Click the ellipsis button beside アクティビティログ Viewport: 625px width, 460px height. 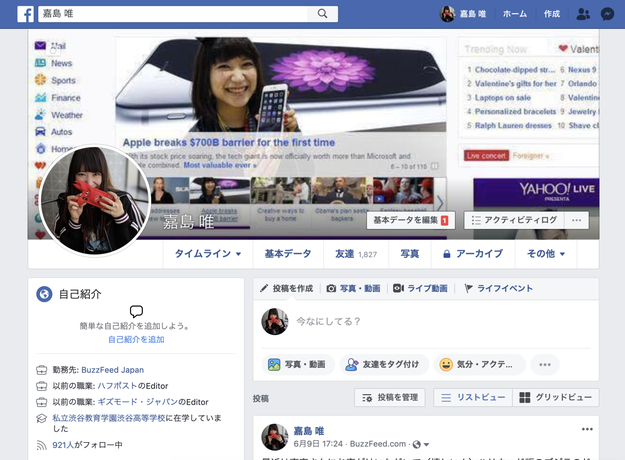[x=576, y=220]
